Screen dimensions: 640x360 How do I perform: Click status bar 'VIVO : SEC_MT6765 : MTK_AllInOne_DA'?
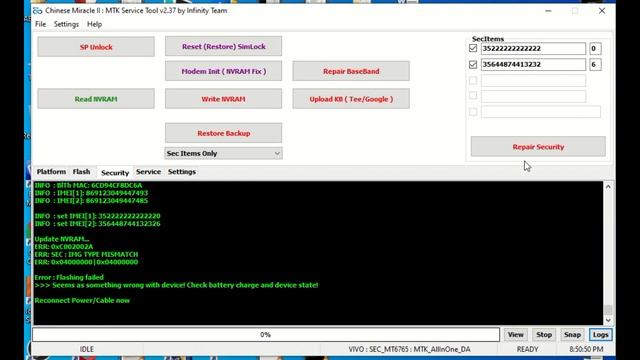[409, 349]
